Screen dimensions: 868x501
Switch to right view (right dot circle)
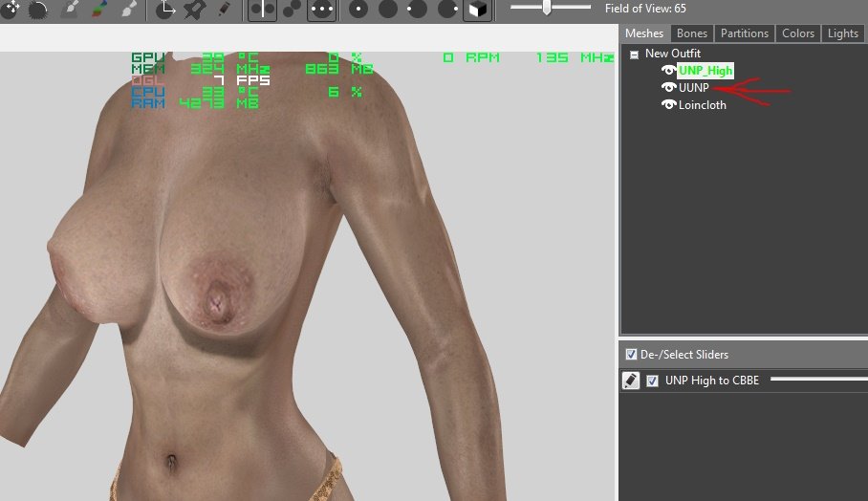click(x=447, y=9)
